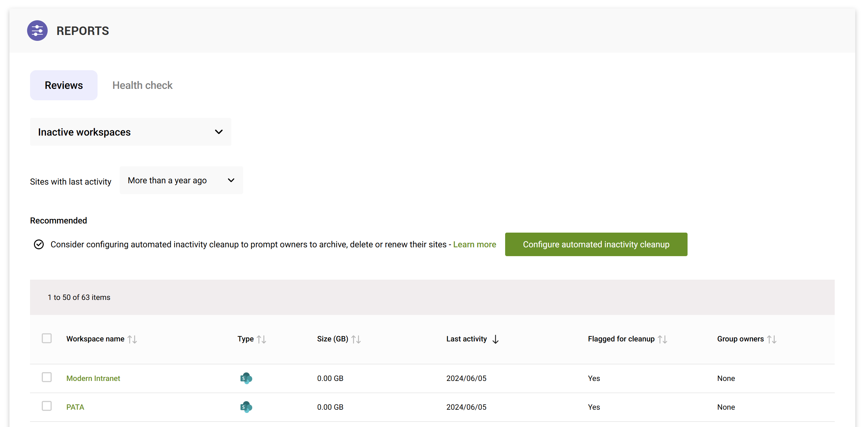Sort the table by Size (GB)
The height and width of the screenshot is (427, 868).
(356, 339)
